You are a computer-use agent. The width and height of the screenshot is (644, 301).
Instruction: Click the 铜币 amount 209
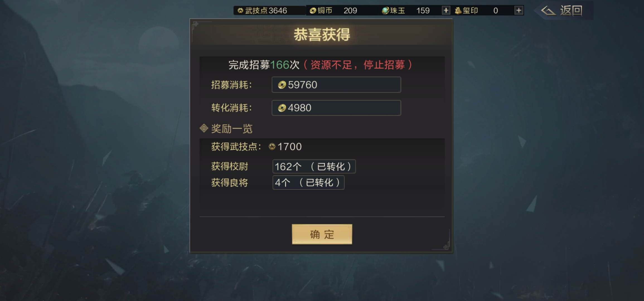click(x=350, y=11)
